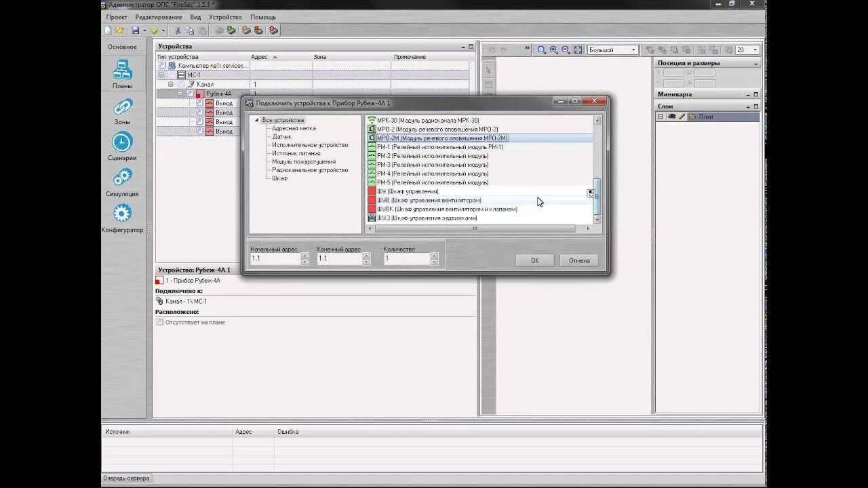Click the green checkmark validate icon

point(154,30)
